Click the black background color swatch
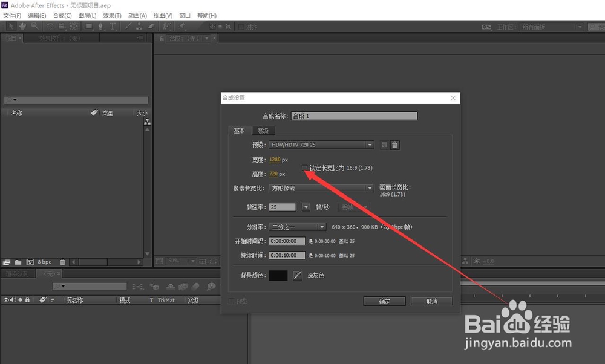Screen dimensions: 605x364 (278, 275)
